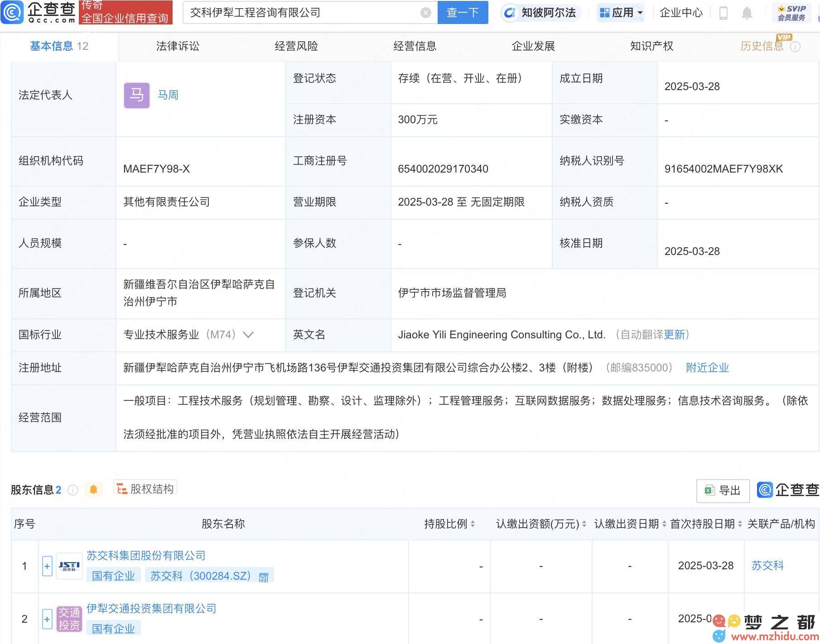Click the Qcc.com logo icon
The image size is (820, 644).
point(12,12)
